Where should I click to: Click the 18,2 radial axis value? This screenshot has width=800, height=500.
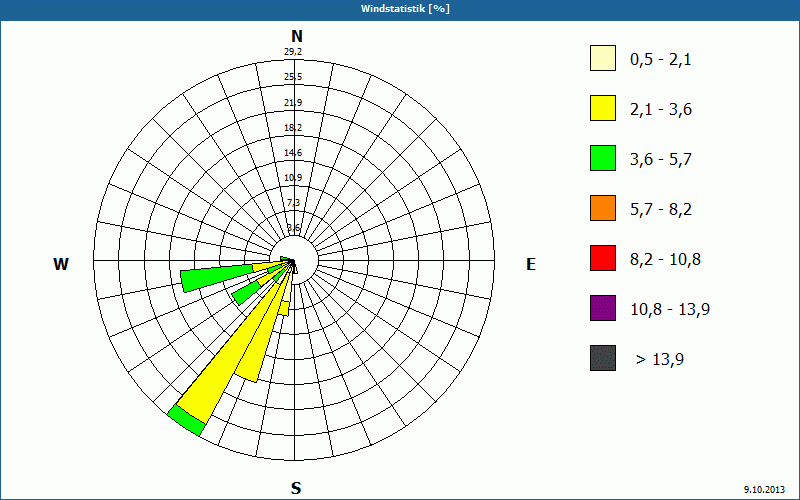click(293, 128)
